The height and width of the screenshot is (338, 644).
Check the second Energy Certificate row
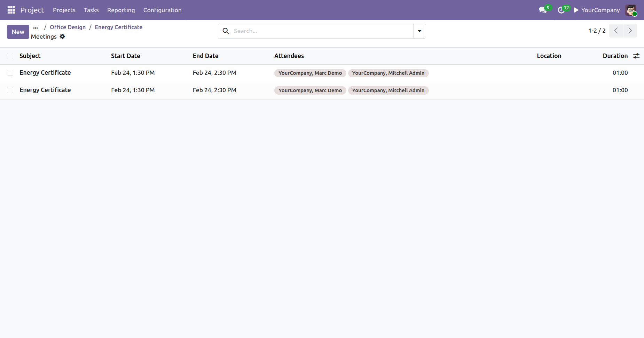point(10,90)
